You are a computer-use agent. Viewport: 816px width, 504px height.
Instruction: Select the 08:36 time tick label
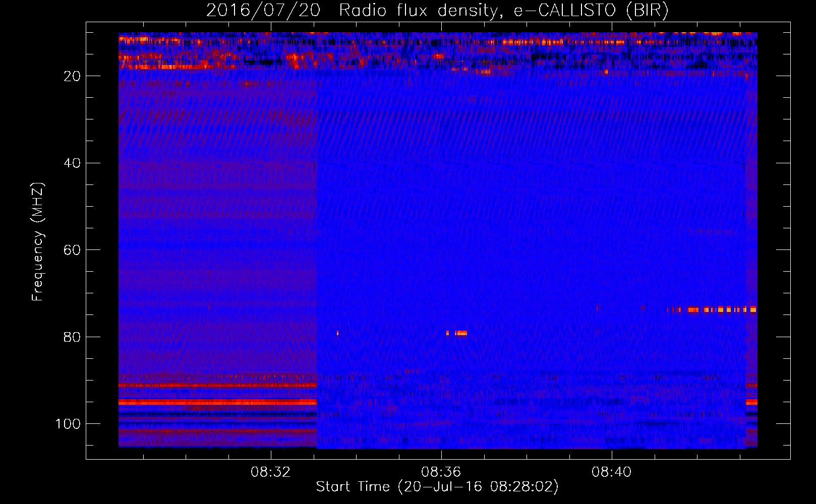pos(441,472)
